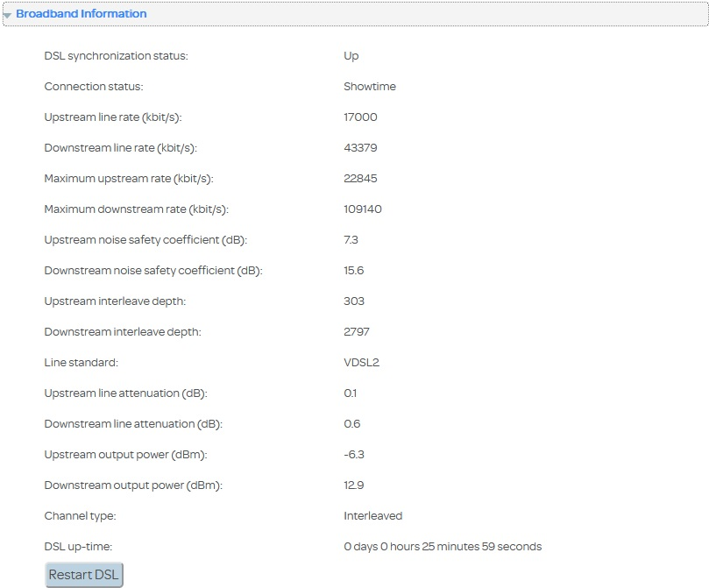Select the DSL up-time duration text
This screenshot has height=588, width=709.
(442, 547)
